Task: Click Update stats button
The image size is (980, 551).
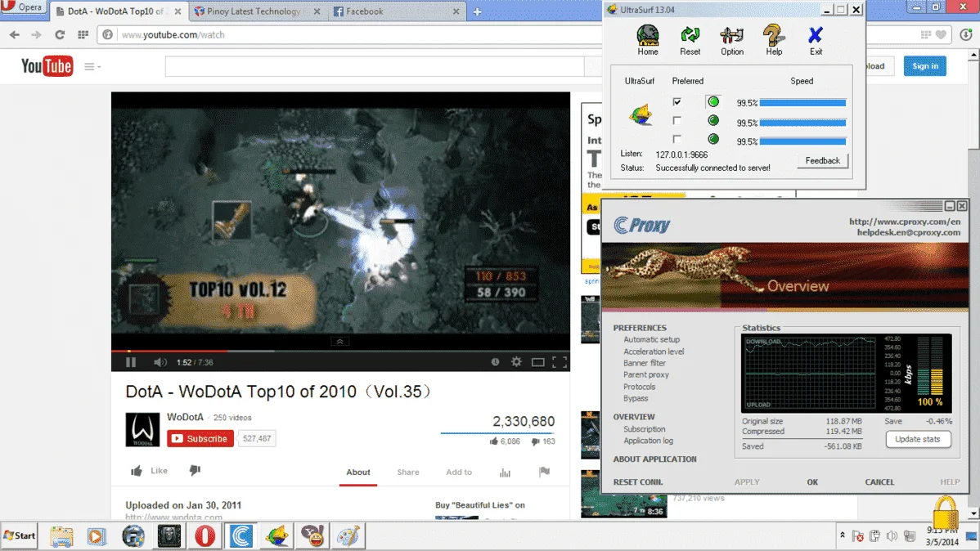Action: pyautogui.click(x=918, y=439)
